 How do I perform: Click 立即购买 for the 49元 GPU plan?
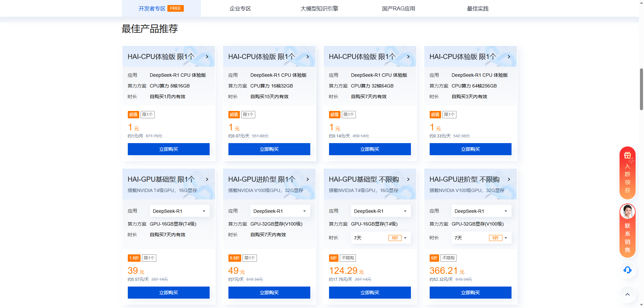coord(269,293)
